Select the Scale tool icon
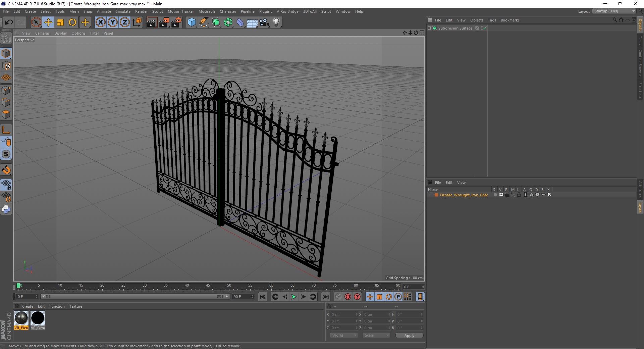This screenshot has height=349, width=644. pos(60,22)
